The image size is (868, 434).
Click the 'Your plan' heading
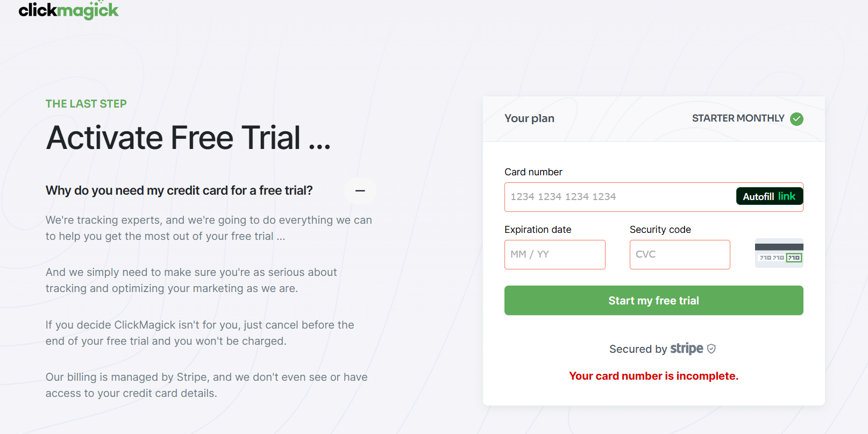(x=529, y=119)
